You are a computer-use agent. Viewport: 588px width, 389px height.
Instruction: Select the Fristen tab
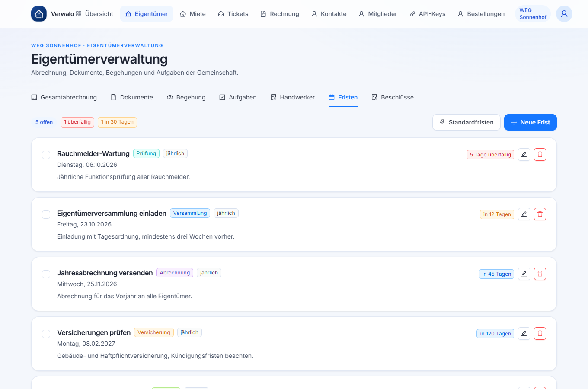[x=343, y=97]
